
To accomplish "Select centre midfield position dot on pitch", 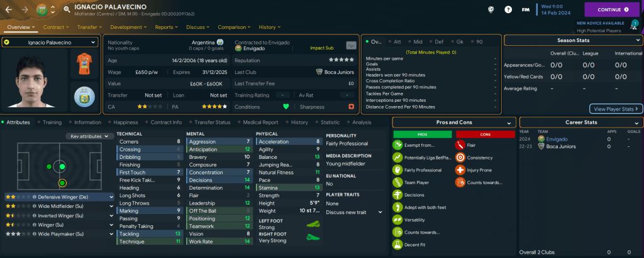I will point(61,166).
